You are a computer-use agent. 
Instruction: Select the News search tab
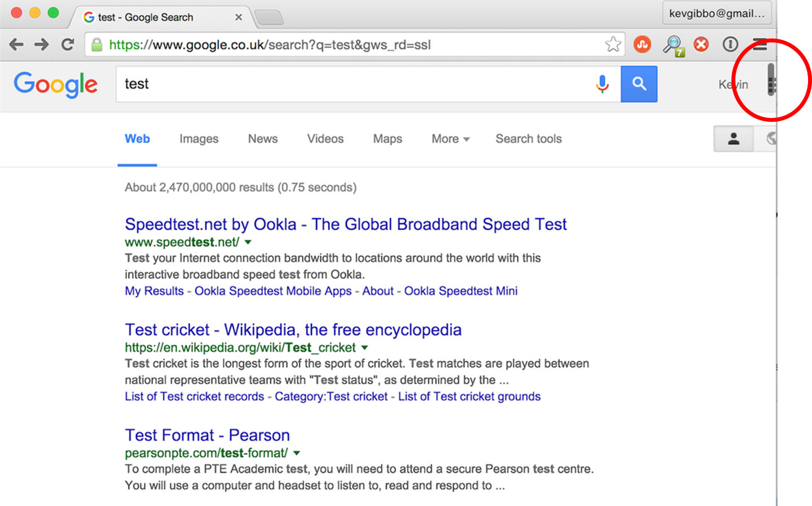[x=262, y=139]
